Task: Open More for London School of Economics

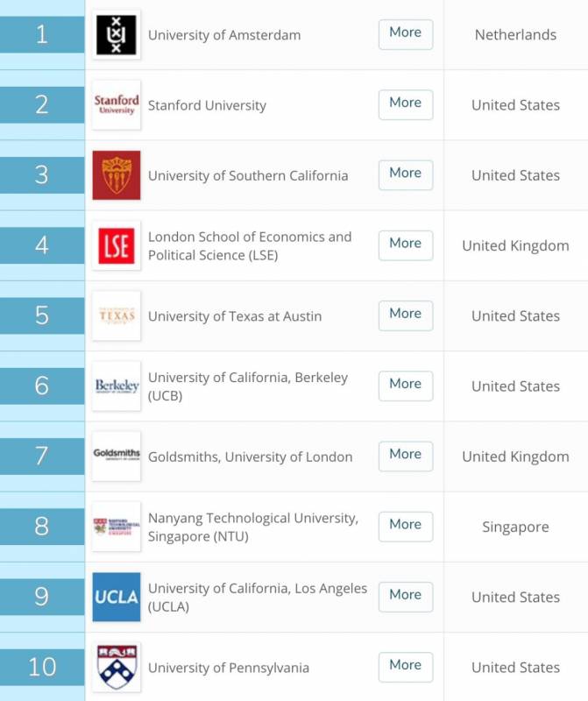Action: [x=405, y=244]
